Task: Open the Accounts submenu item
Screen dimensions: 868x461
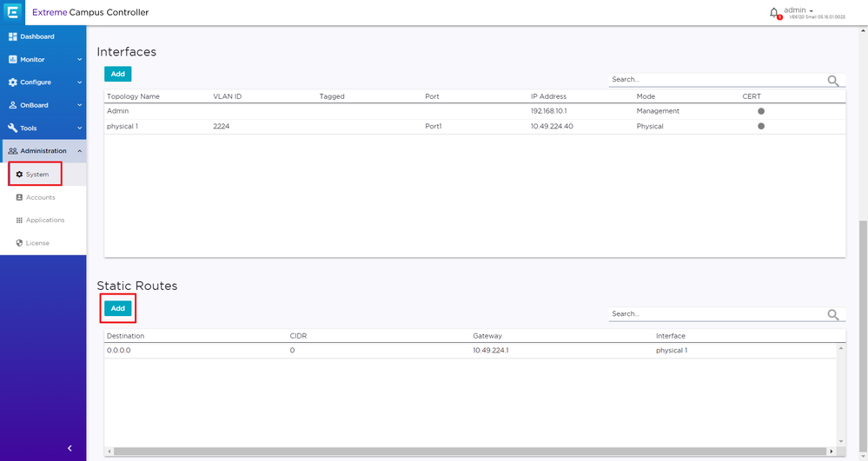Action: pos(40,197)
